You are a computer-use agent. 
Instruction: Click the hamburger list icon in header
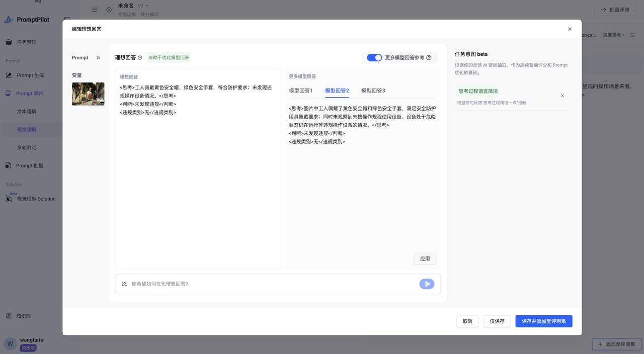pyautogui.click(x=95, y=10)
